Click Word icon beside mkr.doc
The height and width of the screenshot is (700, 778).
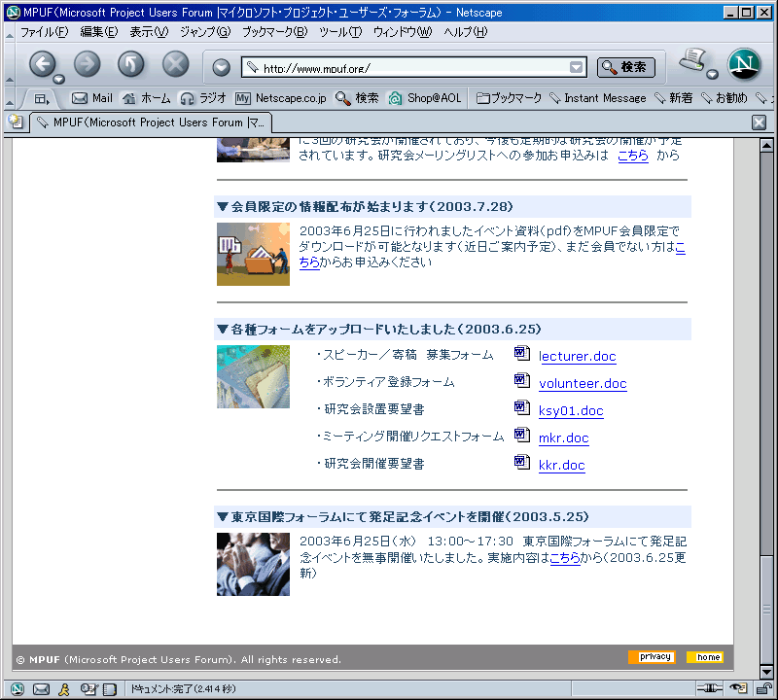click(521, 436)
